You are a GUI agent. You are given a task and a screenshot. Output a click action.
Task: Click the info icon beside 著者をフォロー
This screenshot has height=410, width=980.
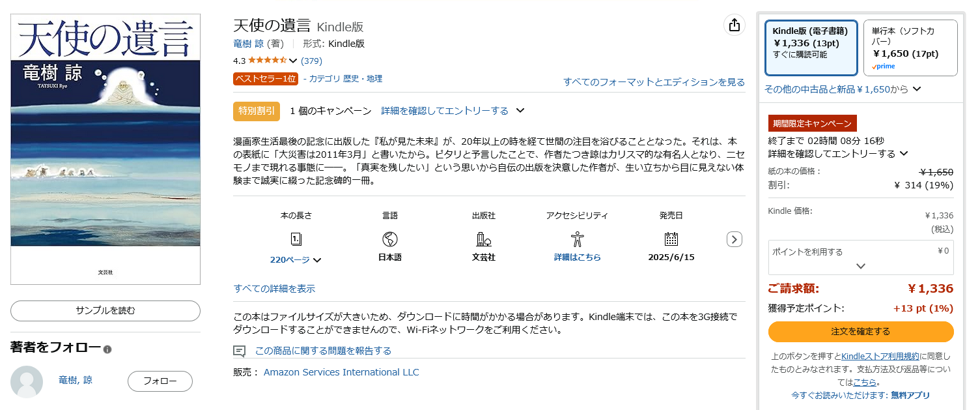point(107,349)
